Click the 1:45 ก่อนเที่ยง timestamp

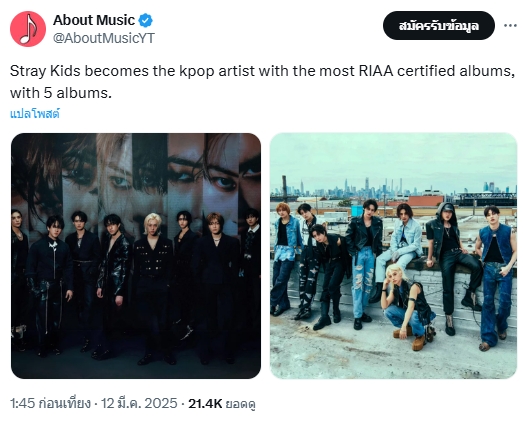click(50, 403)
